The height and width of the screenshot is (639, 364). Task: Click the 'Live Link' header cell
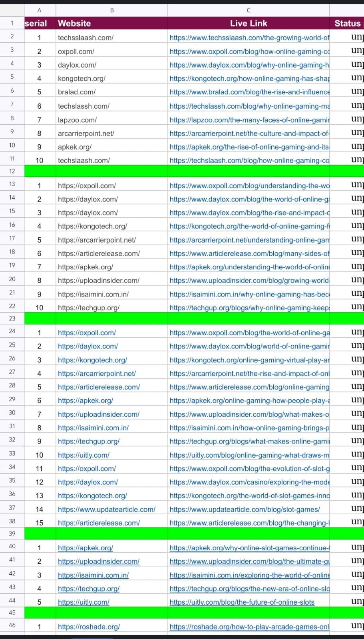249,23
